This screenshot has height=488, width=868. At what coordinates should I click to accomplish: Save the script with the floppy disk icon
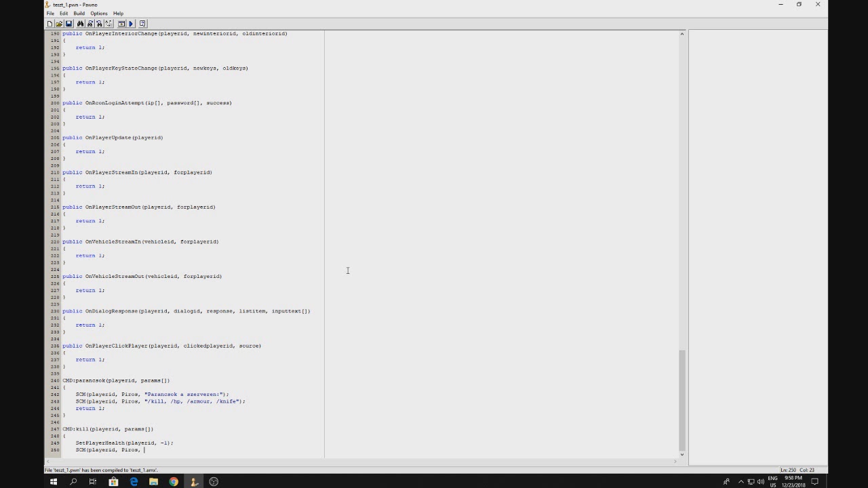coord(68,24)
